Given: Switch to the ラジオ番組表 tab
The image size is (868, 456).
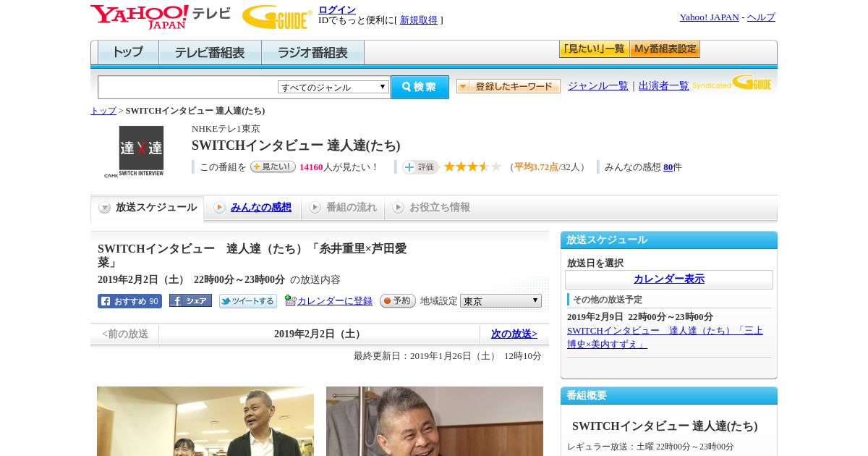Looking at the screenshot, I should pos(312,53).
